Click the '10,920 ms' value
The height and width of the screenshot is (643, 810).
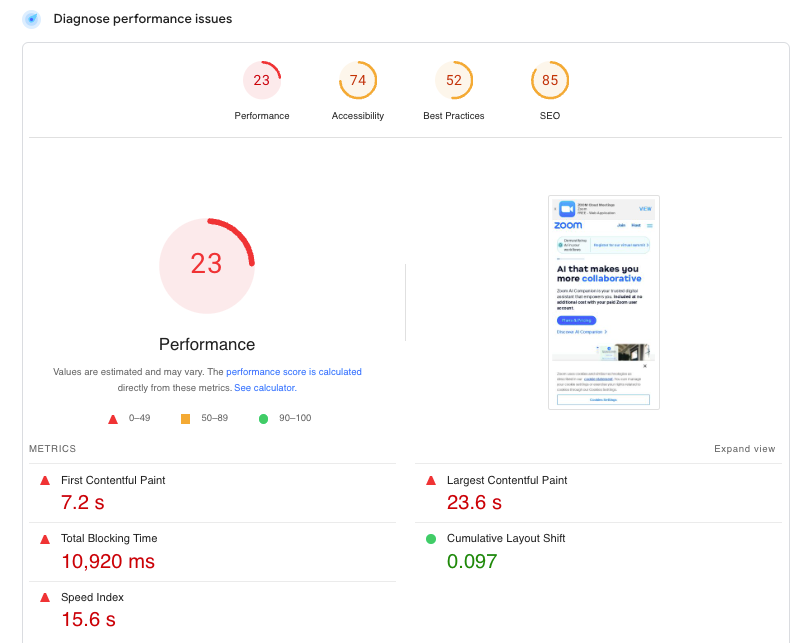[108, 561]
